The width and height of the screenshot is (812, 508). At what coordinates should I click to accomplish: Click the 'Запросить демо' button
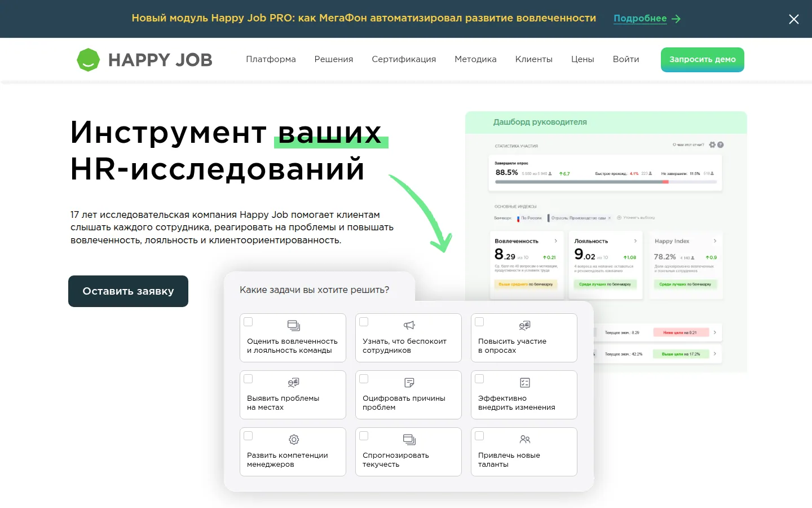(703, 60)
